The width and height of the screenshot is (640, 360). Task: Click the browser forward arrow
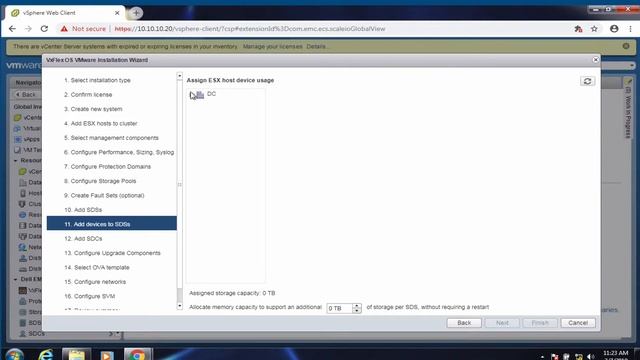point(28,29)
